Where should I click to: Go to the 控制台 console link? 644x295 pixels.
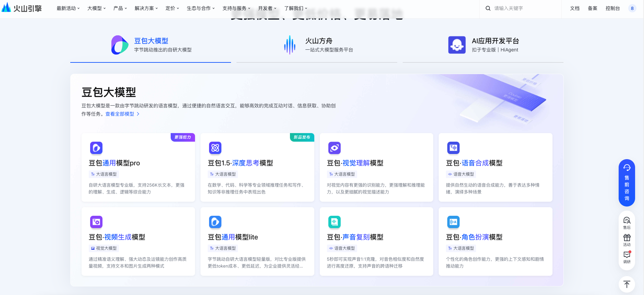[x=612, y=8]
